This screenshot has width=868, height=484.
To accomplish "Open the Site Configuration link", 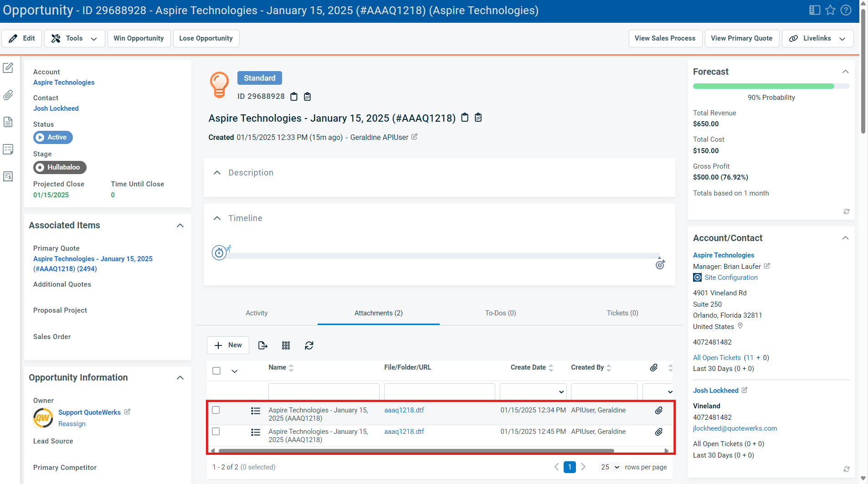I will click(x=731, y=278).
